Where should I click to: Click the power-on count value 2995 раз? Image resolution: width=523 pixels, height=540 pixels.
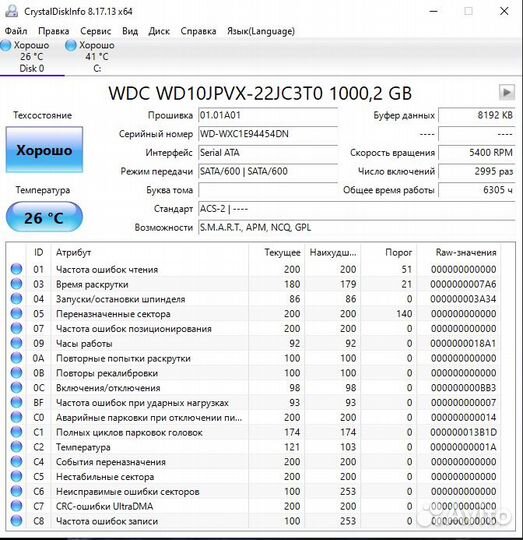click(477, 171)
